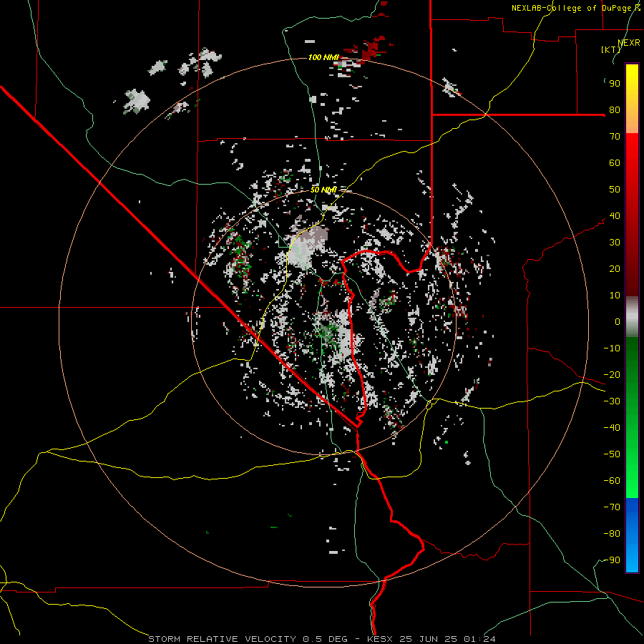Click the 60 value on the velocity scale
Viewport: 644px width, 644px height.
click(615, 162)
